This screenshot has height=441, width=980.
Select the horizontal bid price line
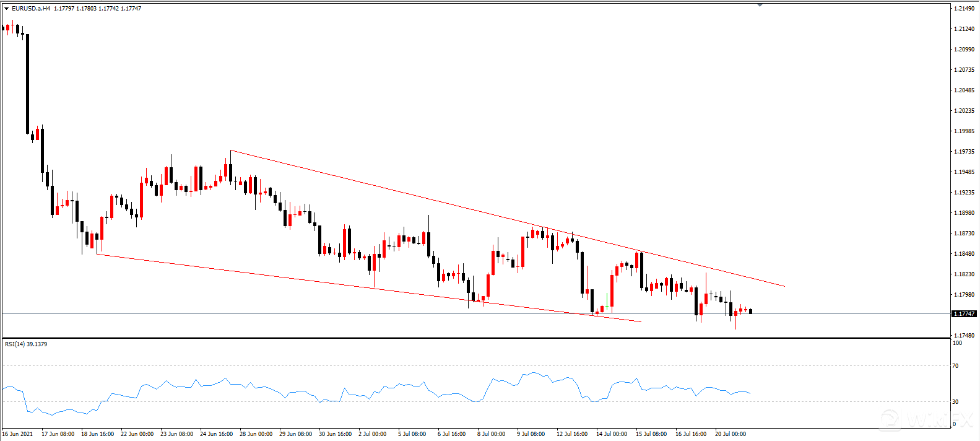[x=433, y=314]
